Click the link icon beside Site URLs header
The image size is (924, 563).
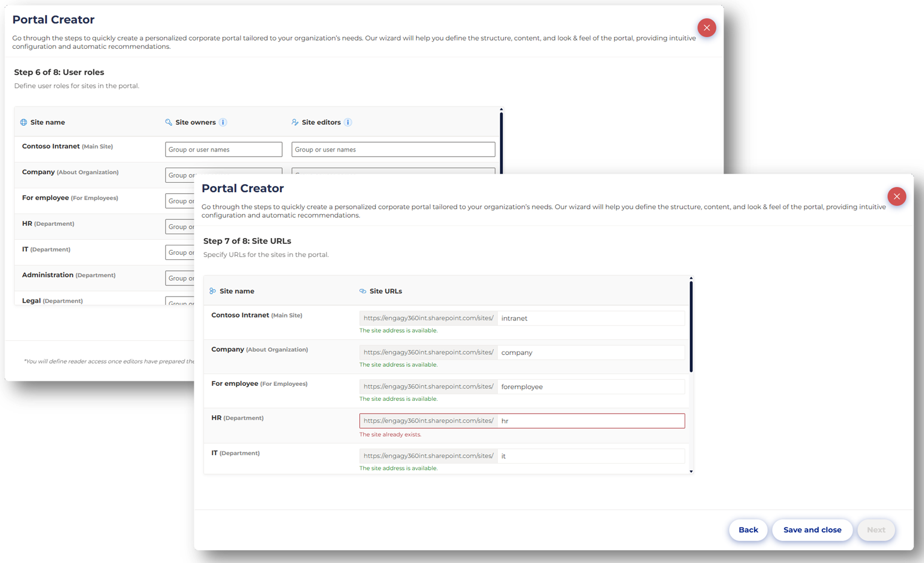363,291
